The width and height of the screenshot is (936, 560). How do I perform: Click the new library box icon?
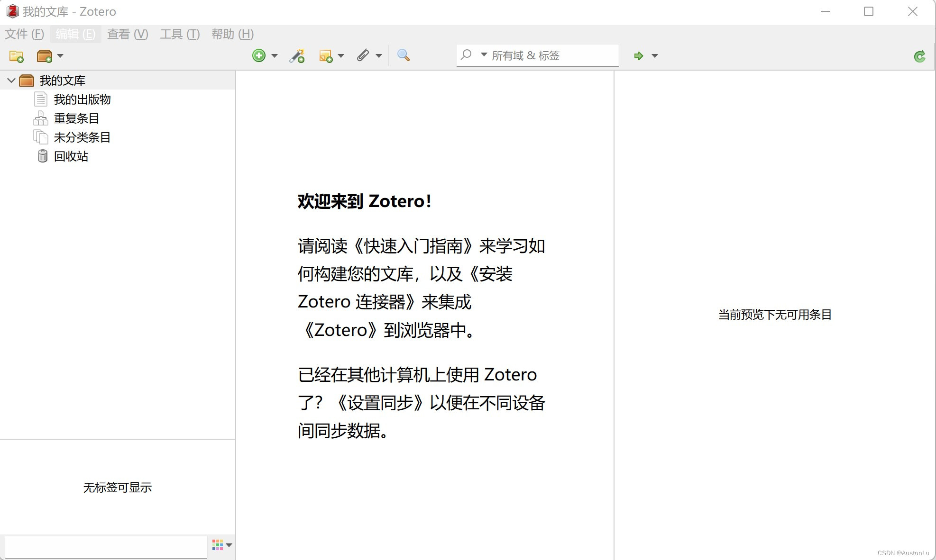click(44, 56)
